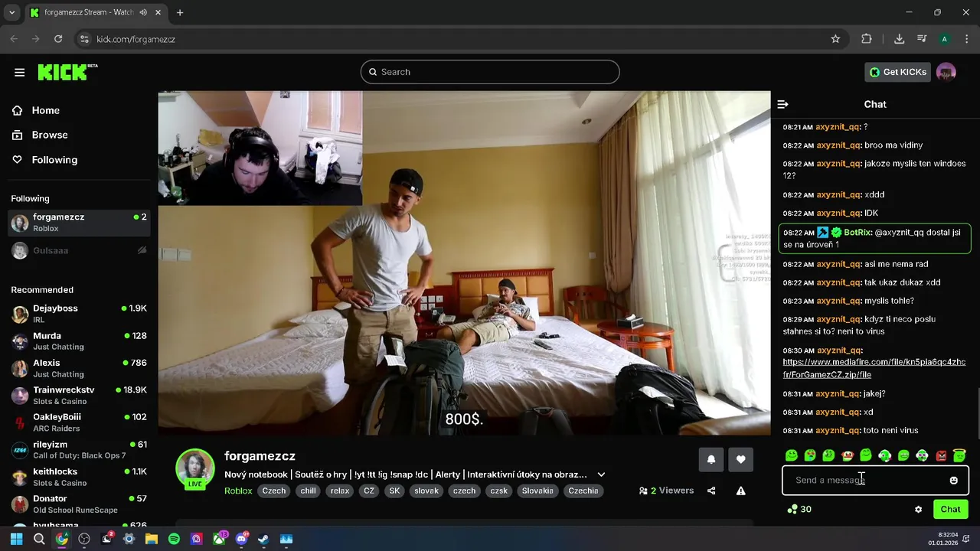Open recommended channel Trainwreckstv
Screen dimensions: 980x551
[79, 396]
